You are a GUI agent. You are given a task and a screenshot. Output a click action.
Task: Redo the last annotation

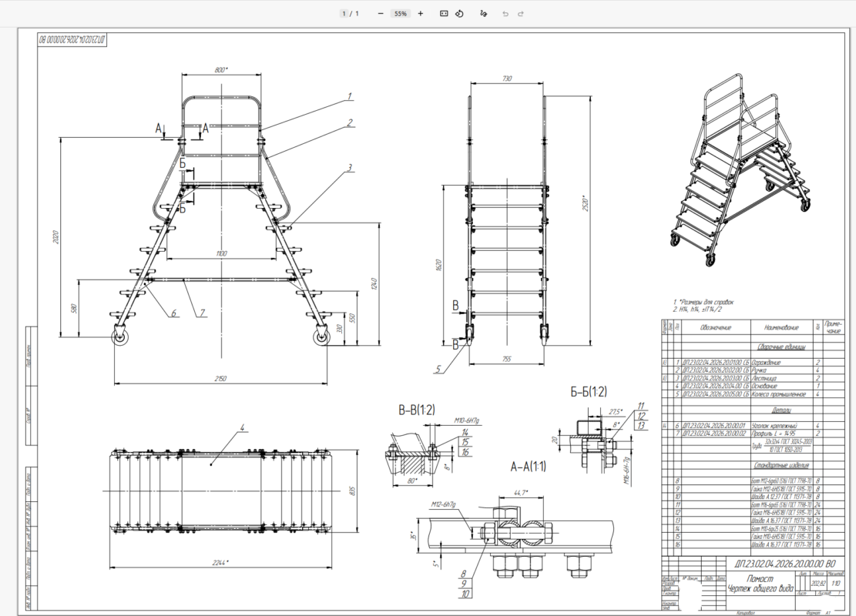point(520,14)
